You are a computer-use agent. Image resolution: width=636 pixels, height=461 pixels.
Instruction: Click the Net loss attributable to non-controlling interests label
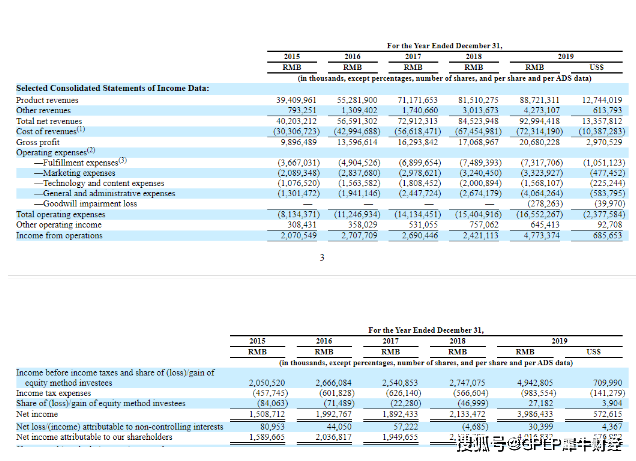tap(119, 426)
